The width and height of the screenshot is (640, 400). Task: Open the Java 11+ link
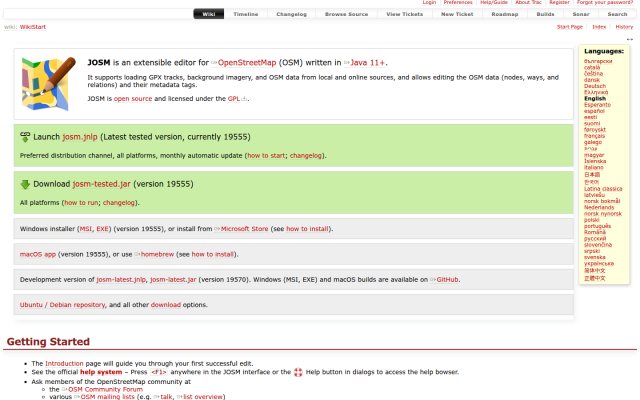[364, 63]
